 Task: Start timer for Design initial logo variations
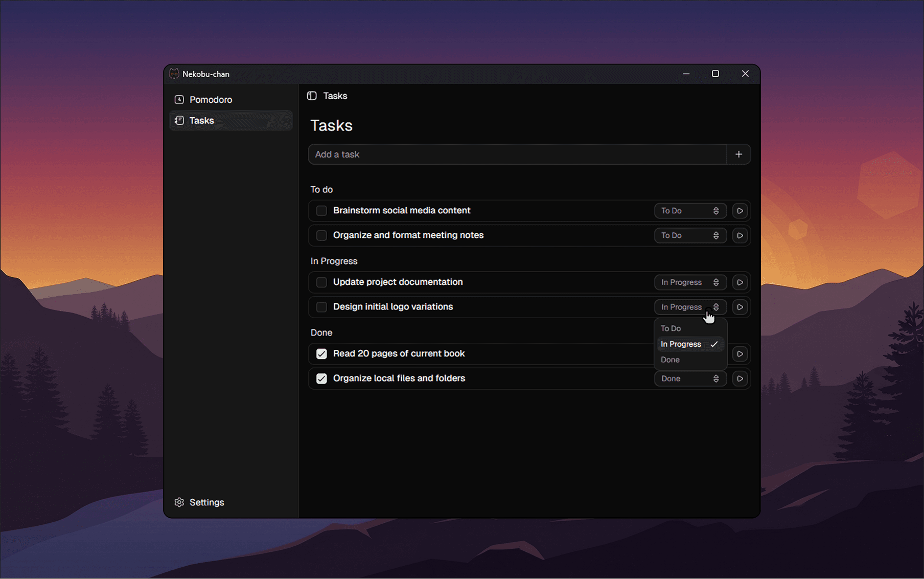(x=740, y=307)
